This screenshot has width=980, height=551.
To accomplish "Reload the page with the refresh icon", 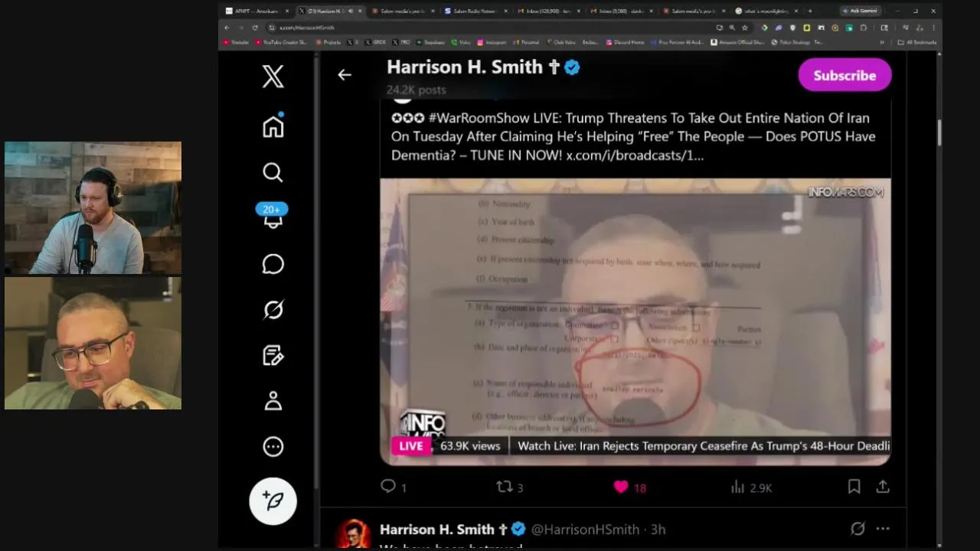I will tap(255, 28).
